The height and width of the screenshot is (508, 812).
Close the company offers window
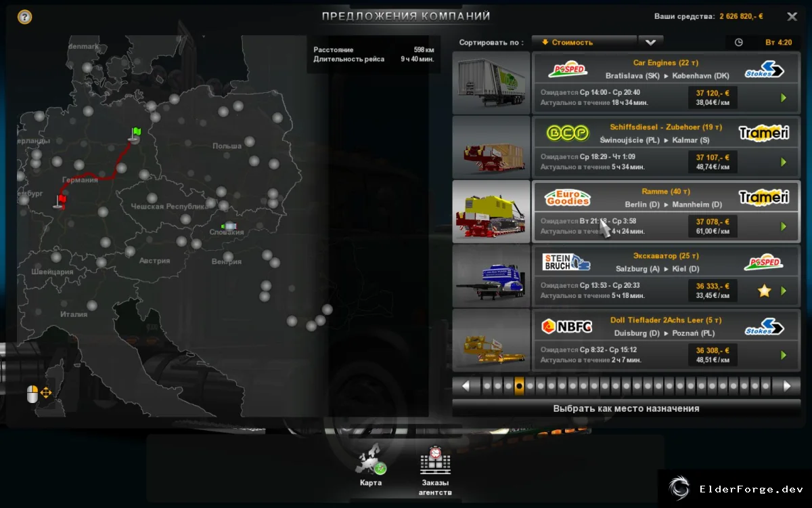tap(792, 16)
